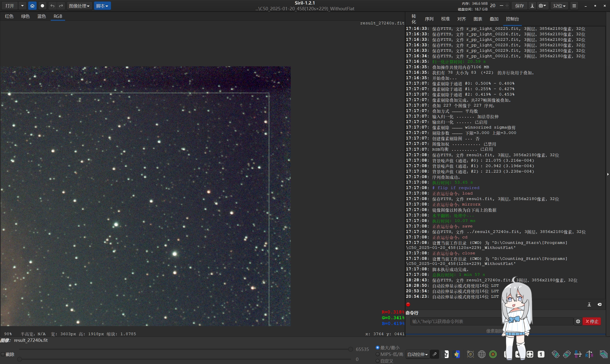The width and height of the screenshot is (610, 364).
Task: Open the 脚本 scripts dropdown
Action: [x=102, y=6]
